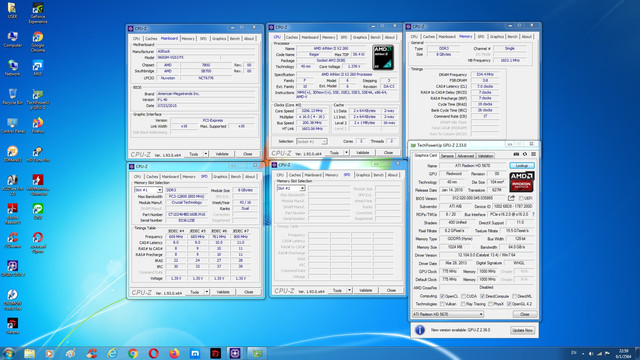
Task: Toggle Vulkan checkbox in GPU-Z
Action: (442, 304)
